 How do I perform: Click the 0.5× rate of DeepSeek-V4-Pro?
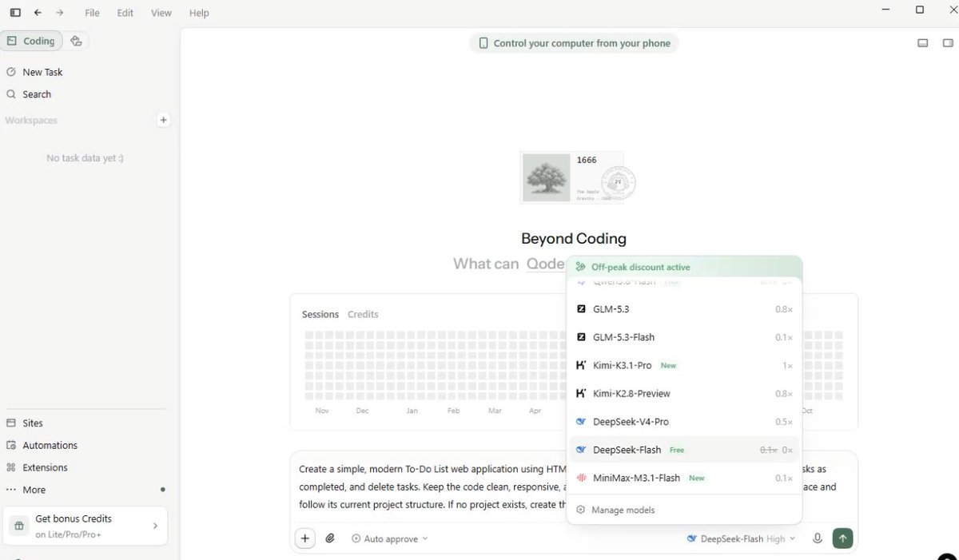(784, 422)
